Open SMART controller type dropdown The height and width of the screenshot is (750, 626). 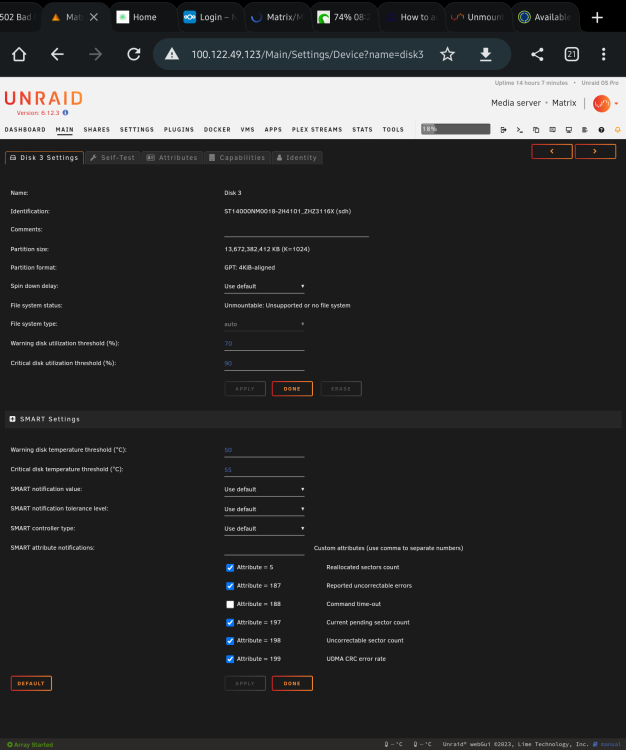click(x=264, y=529)
